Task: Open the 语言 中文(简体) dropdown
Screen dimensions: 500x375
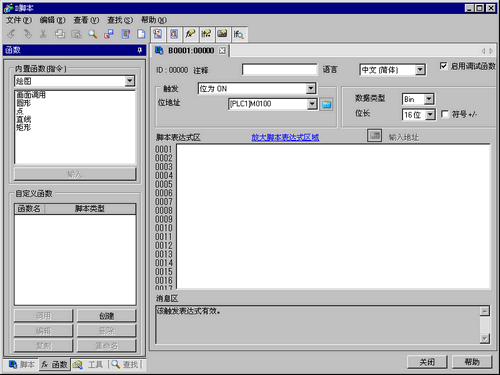Action: [x=420, y=70]
